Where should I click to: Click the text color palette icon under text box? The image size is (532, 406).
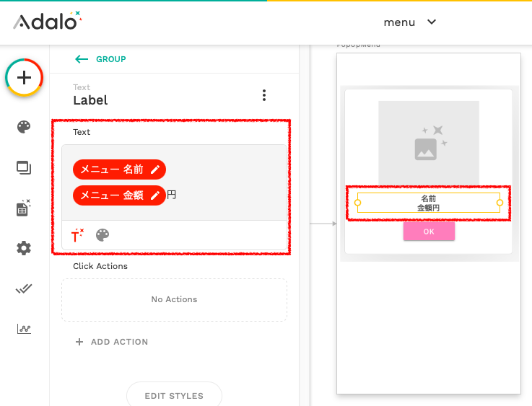103,235
